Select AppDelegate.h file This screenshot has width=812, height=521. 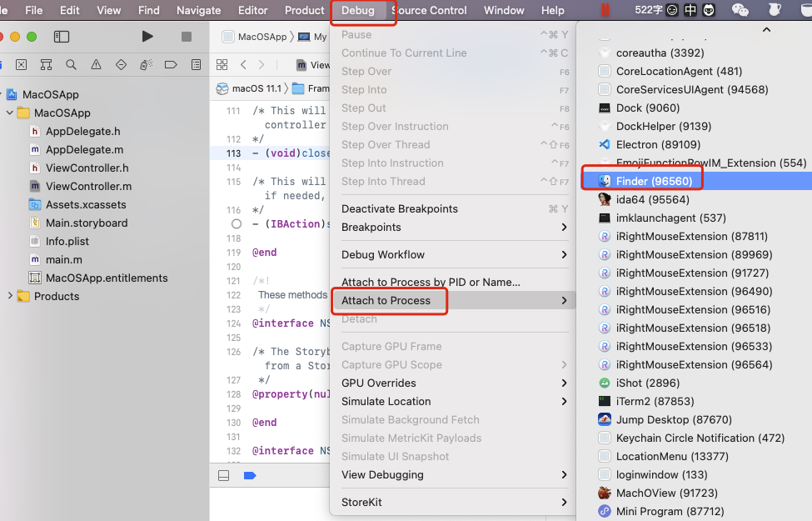(x=82, y=131)
